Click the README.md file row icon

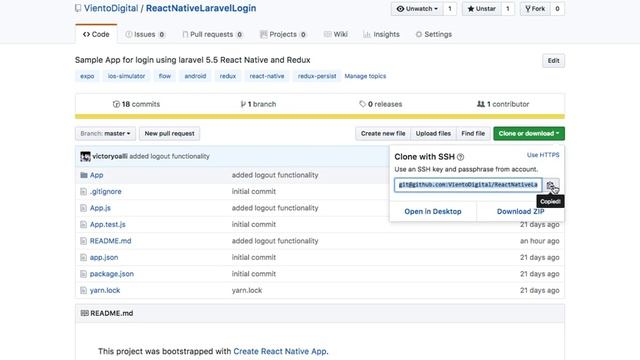[84, 241]
